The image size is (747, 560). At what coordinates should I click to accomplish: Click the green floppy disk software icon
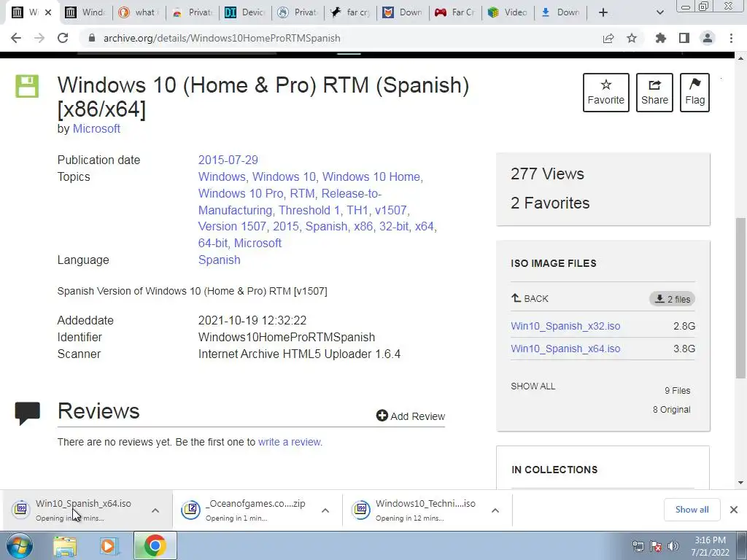click(x=27, y=86)
